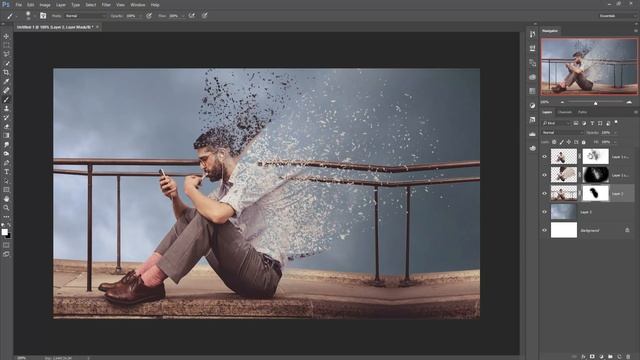This screenshot has height=360, width=640.
Task: Toggle layer filtering on or off switch
Action: point(616,122)
